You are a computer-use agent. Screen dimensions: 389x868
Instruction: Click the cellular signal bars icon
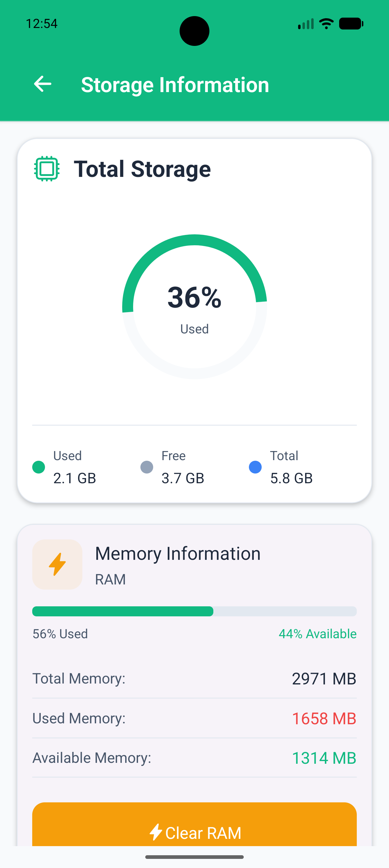(305, 24)
